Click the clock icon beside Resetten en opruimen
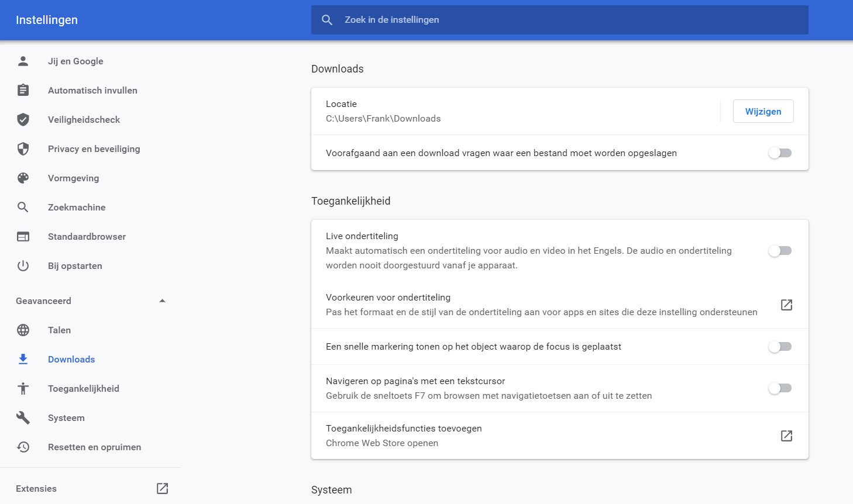This screenshot has width=853, height=504. click(23, 447)
